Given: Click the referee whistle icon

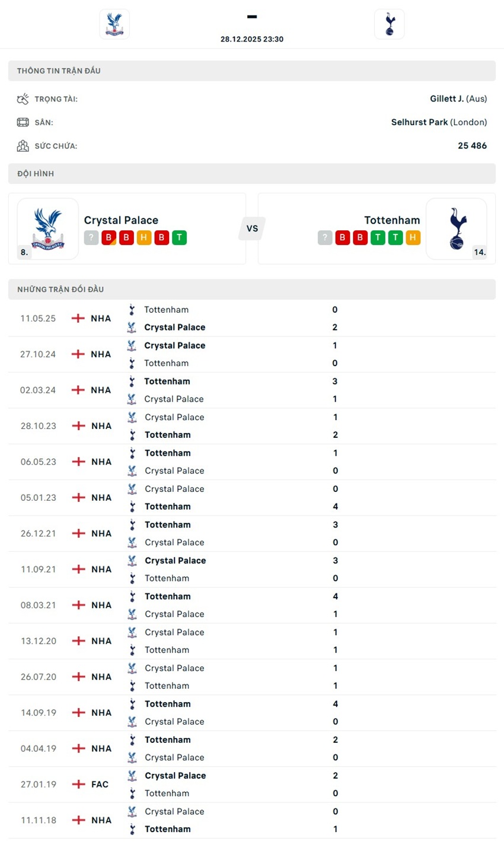Looking at the screenshot, I should pos(23,98).
